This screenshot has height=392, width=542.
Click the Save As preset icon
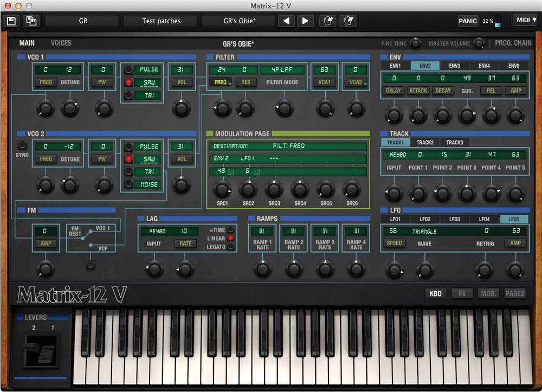point(31,21)
